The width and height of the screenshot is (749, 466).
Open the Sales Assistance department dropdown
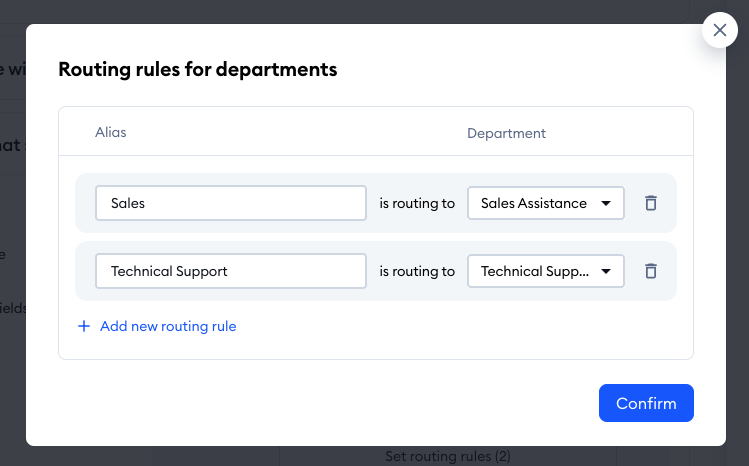[545, 203]
